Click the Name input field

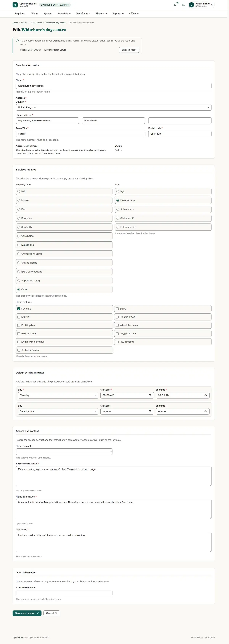114,86
